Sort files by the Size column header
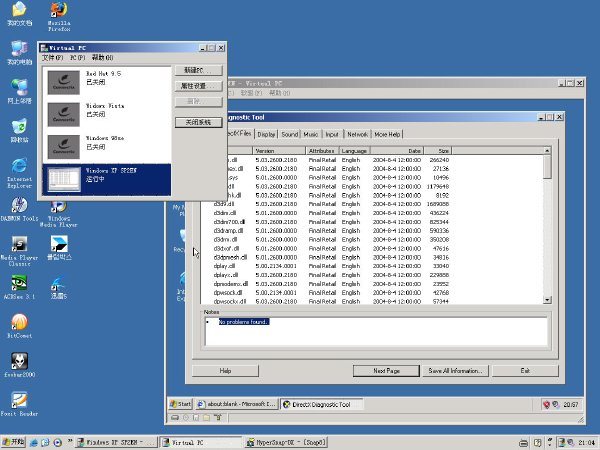 tap(438, 151)
